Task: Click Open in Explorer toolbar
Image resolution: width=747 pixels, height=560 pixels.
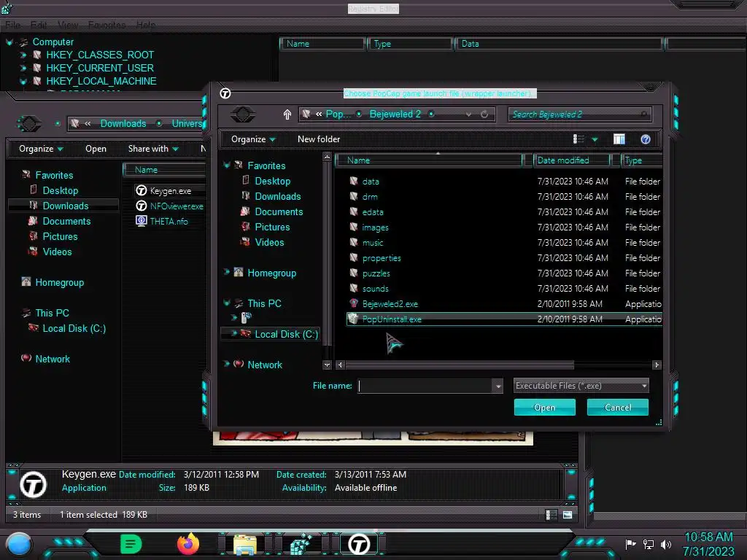Action: click(96, 149)
